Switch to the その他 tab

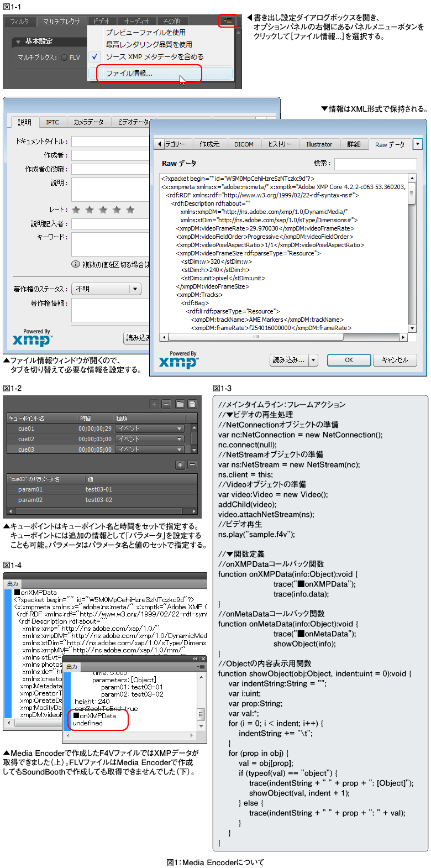pyautogui.click(x=172, y=22)
